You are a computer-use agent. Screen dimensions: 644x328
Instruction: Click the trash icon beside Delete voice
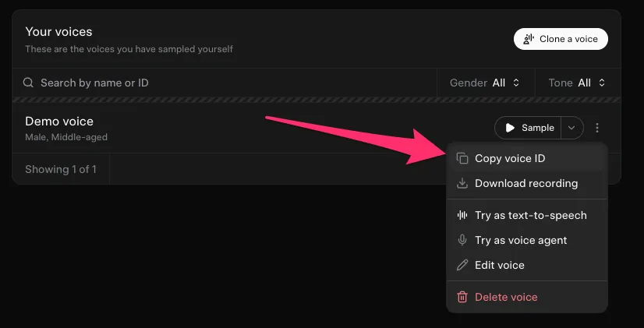[462, 297]
